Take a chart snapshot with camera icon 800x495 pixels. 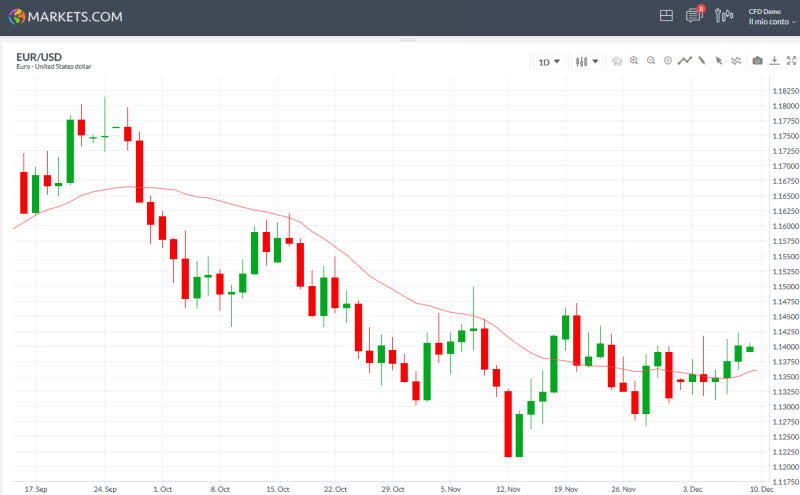pyautogui.click(x=757, y=61)
